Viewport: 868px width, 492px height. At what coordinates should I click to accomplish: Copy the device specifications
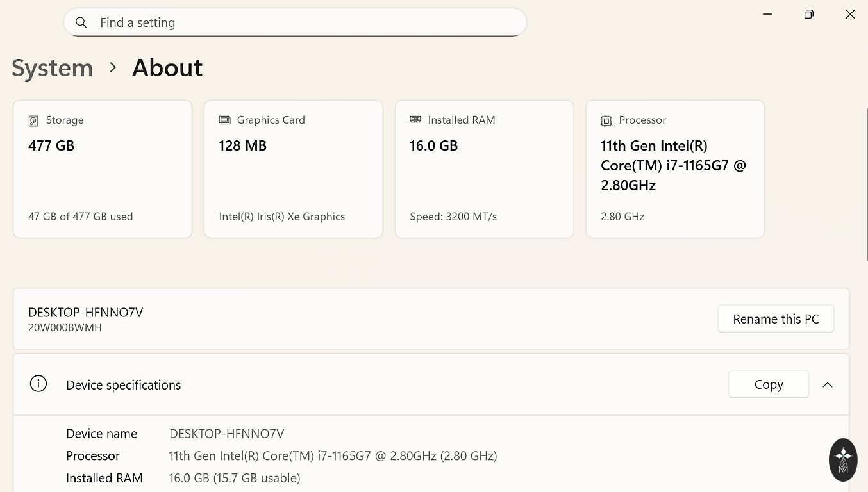tap(768, 384)
